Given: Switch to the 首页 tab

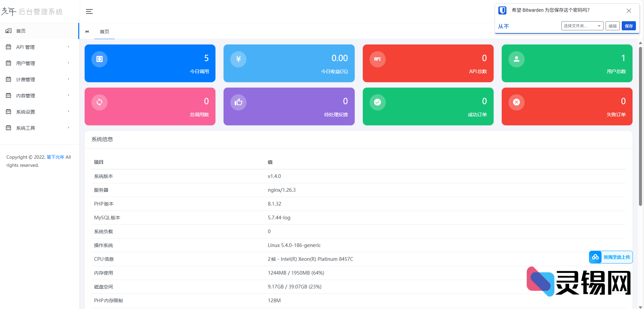Looking at the screenshot, I should click(x=105, y=32).
